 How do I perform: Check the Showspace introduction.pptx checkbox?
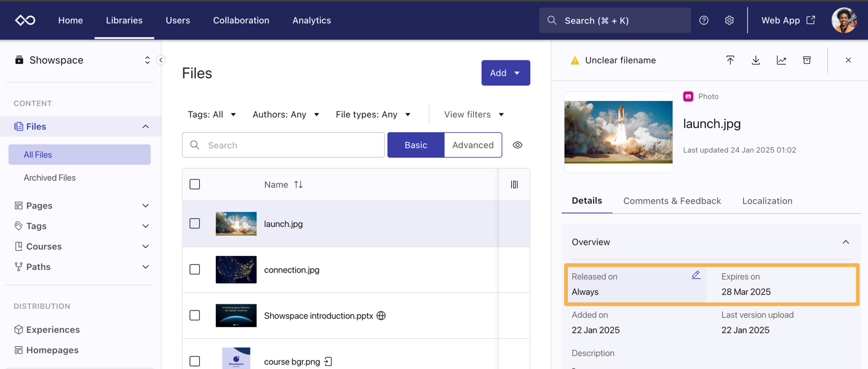[x=195, y=315]
